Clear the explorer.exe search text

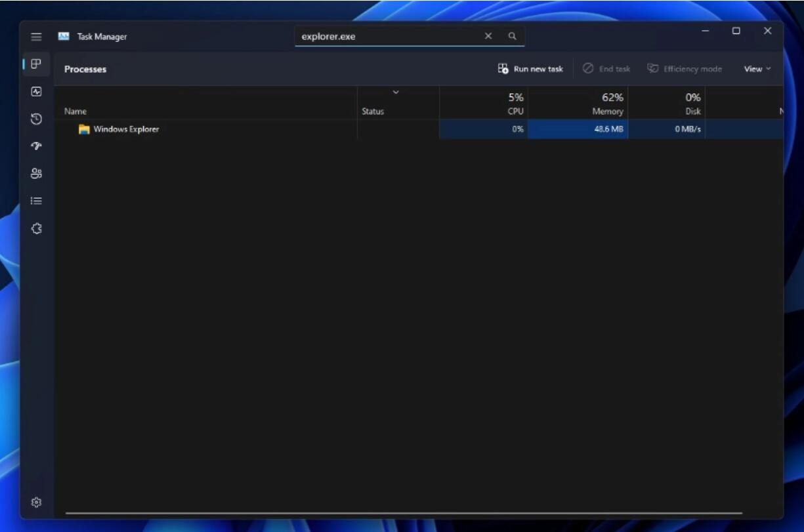tap(488, 36)
